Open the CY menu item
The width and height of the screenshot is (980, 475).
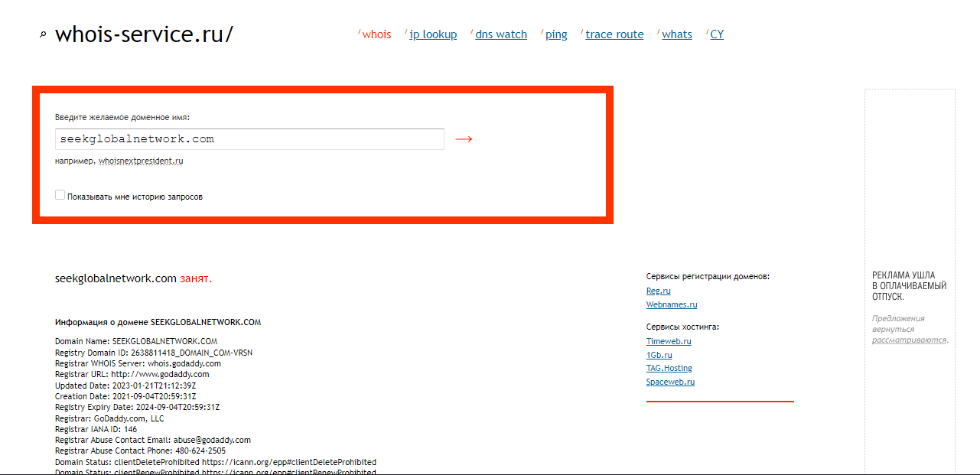(717, 34)
